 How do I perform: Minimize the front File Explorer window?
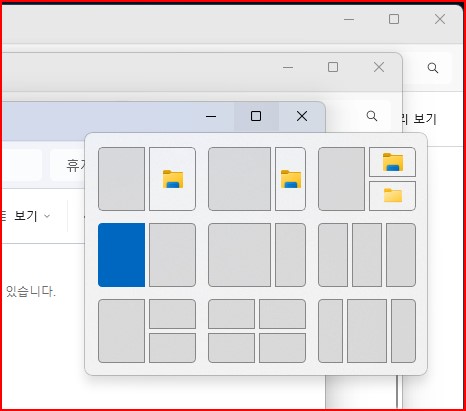point(211,116)
